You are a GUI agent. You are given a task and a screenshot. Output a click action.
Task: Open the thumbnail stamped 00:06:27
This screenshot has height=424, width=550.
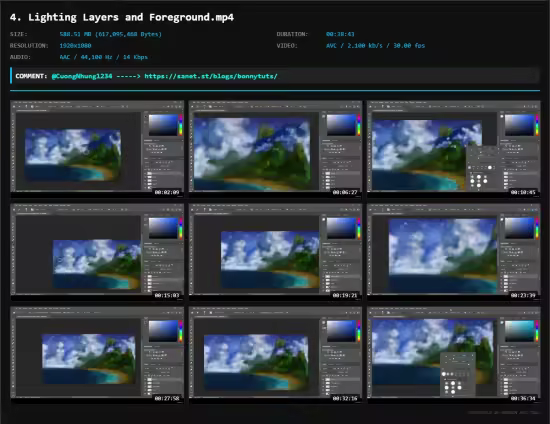tap(275, 148)
